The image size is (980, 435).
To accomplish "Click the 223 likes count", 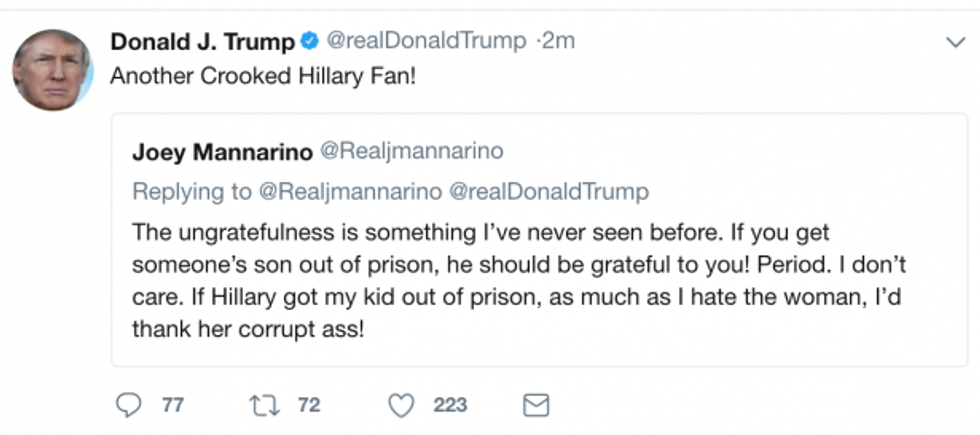I will [x=450, y=405].
